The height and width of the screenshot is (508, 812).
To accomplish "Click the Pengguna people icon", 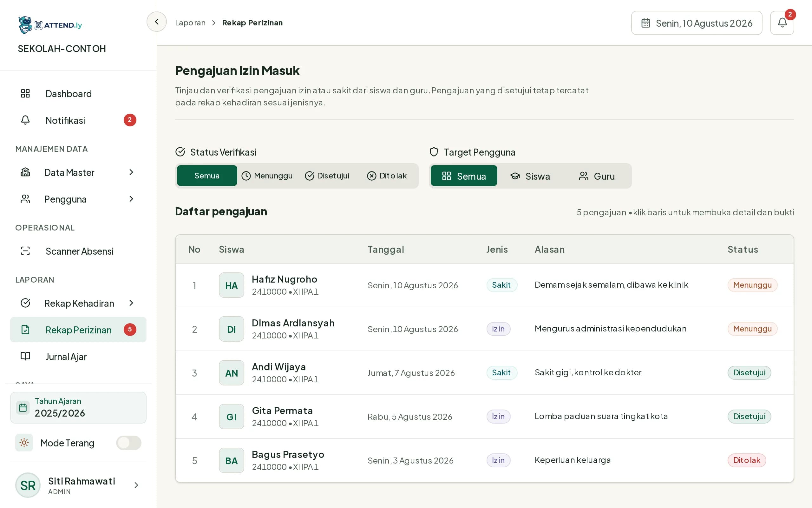I will (25, 199).
